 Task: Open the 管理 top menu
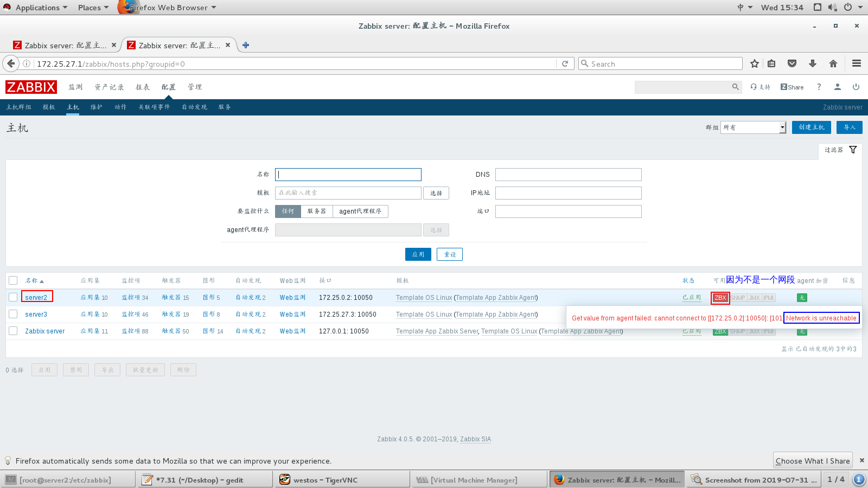195,87
